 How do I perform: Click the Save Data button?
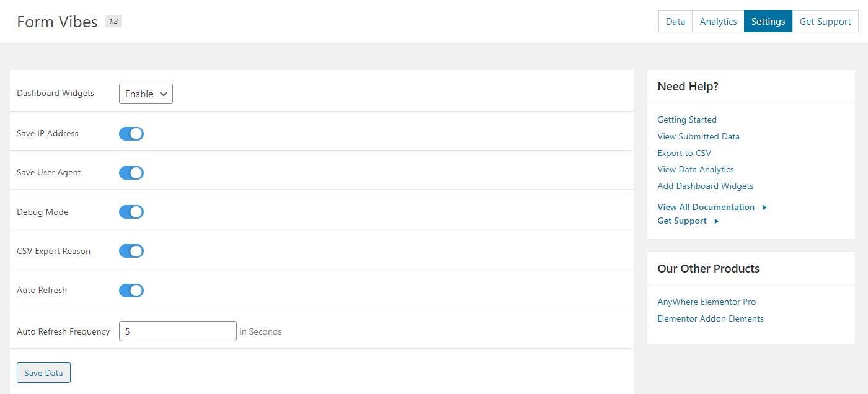[43, 372]
